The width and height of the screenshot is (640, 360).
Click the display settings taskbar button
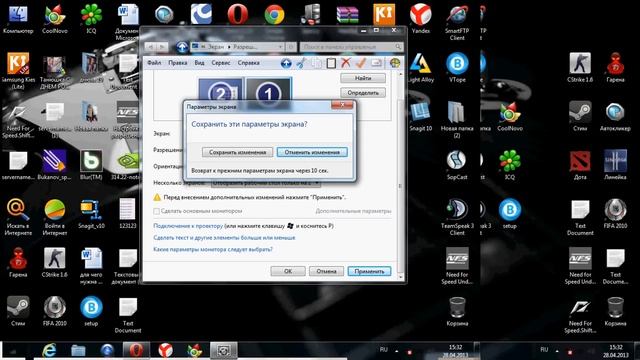223,350
